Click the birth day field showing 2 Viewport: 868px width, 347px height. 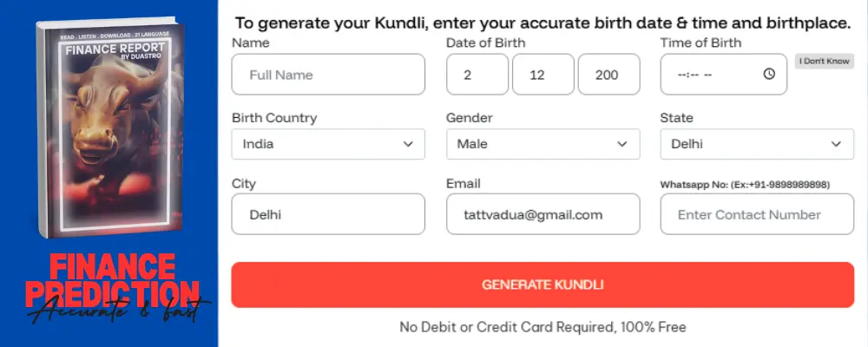[477, 75]
